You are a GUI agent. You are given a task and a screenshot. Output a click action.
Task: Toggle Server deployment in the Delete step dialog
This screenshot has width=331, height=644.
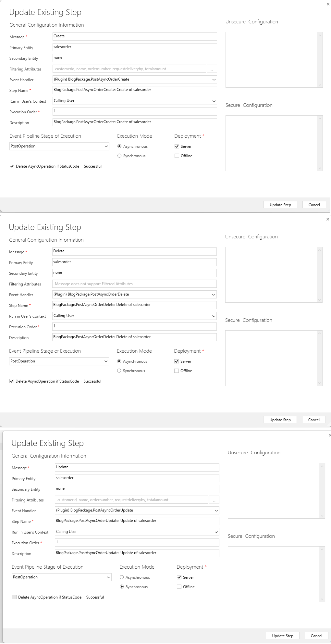tap(177, 361)
